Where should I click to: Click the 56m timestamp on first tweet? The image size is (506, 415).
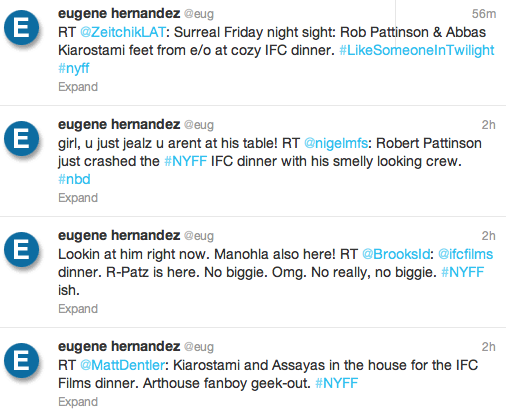(484, 14)
